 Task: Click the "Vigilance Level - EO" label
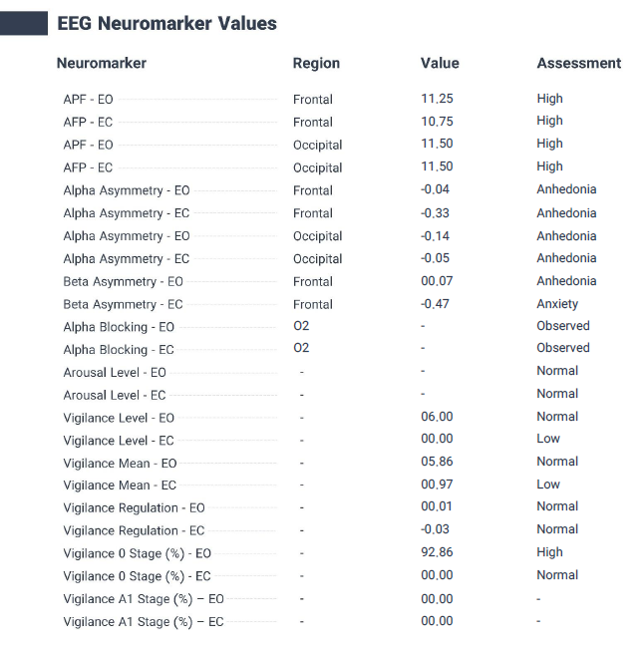119,418
